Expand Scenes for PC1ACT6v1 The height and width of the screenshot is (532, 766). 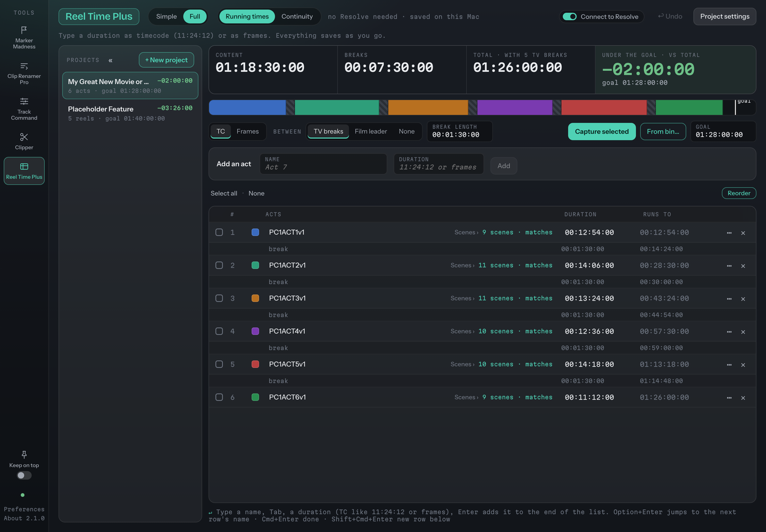tap(467, 397)
